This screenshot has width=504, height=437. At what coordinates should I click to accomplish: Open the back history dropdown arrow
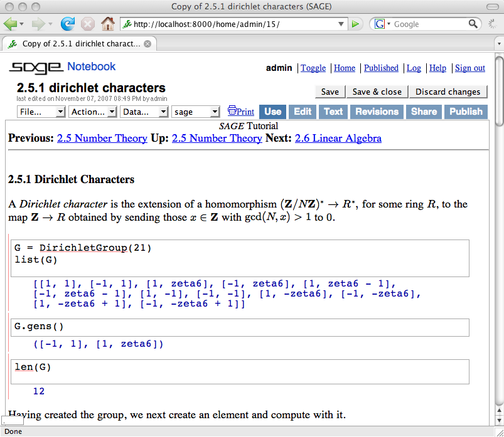21,24
